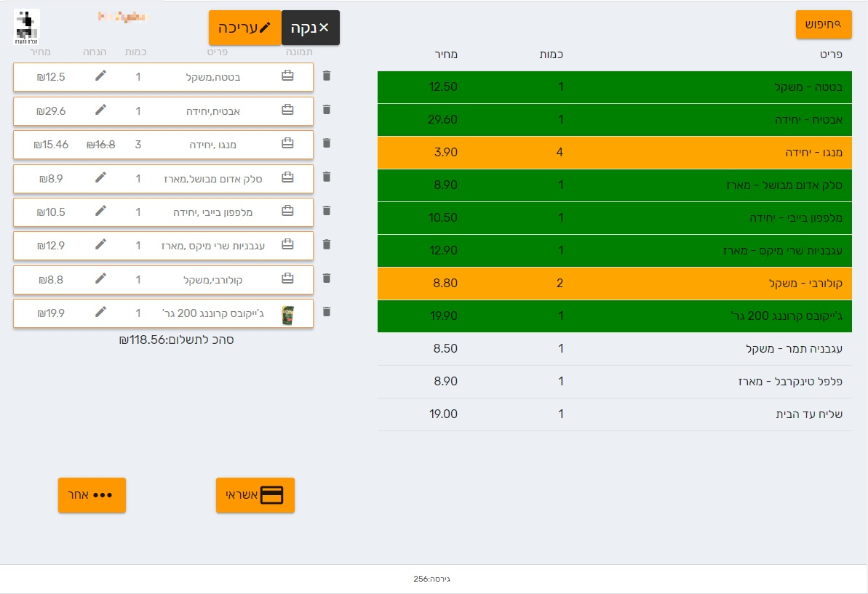
Task: Open image placeholder icon for קולורבי
Action: coord(288,278)
